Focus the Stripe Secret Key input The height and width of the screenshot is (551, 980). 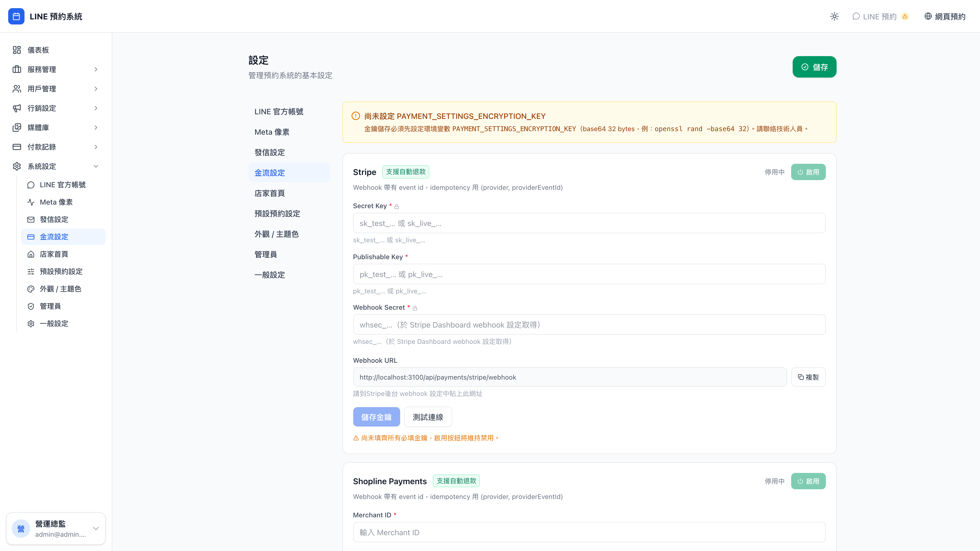589,223
